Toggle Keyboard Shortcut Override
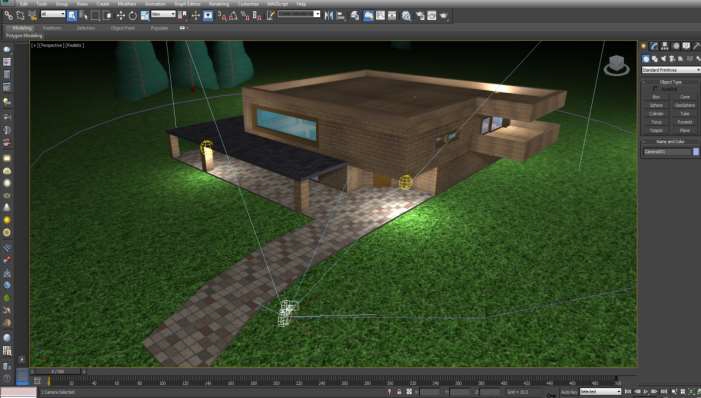 point(208,16)
